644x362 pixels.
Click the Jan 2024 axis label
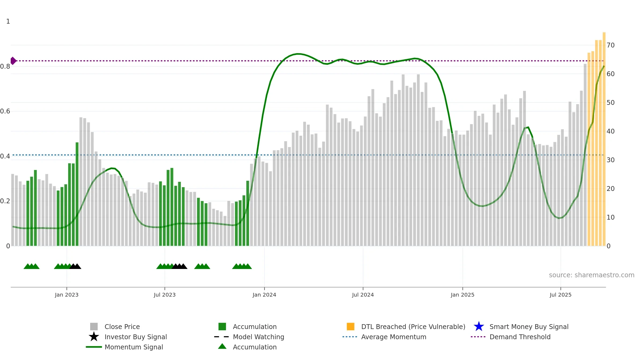point(264,295)
